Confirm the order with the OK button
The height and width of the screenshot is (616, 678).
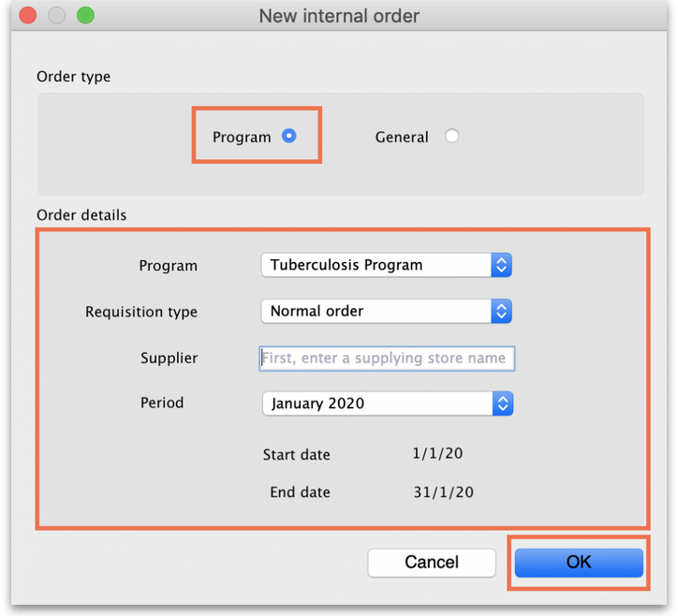click(x=579, y=562)
